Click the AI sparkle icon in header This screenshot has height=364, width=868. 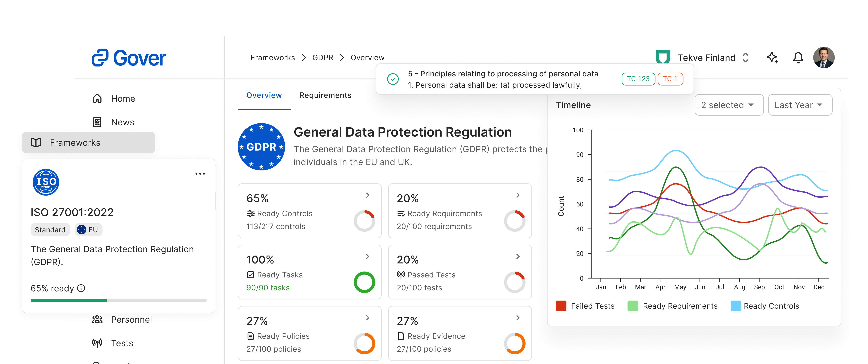pyautogui.click(x=772, y=58)
